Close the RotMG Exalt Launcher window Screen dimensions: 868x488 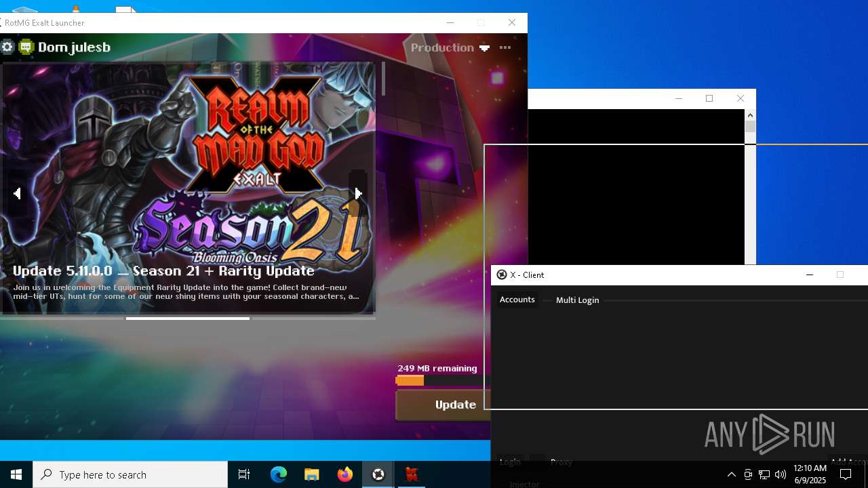click(512, 22)
